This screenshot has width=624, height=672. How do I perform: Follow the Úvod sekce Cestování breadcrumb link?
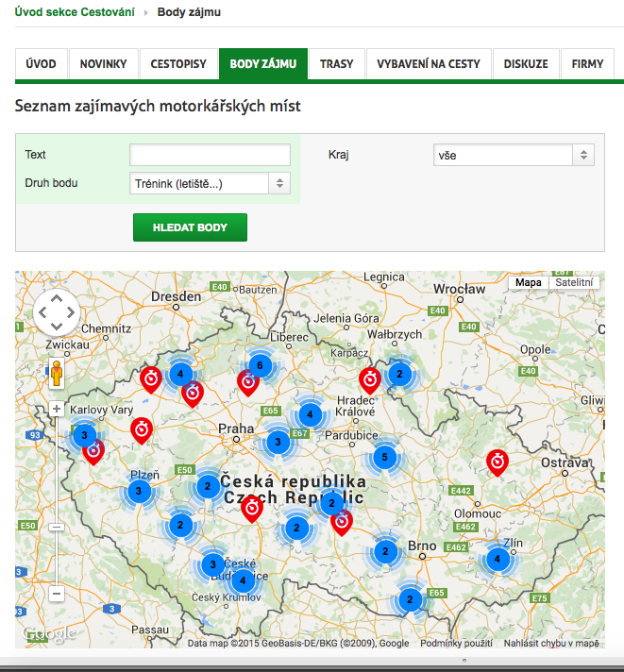coord(75,12)
